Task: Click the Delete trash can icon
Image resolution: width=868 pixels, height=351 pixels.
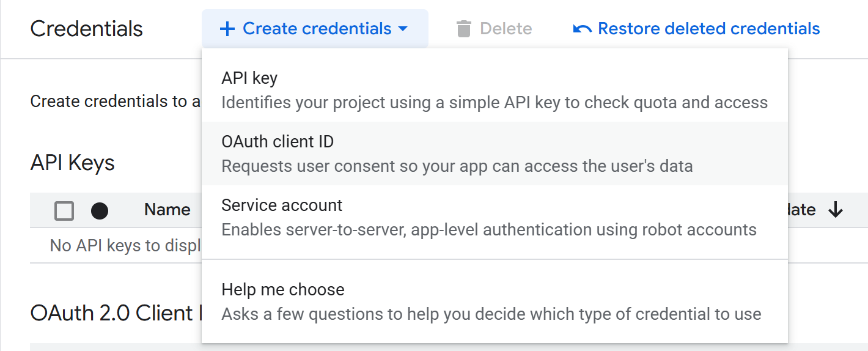Action: click(x=464, y=29)
